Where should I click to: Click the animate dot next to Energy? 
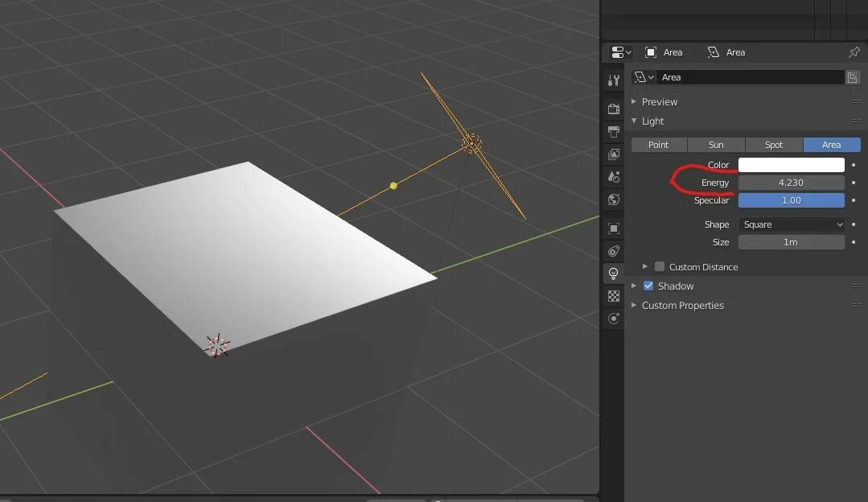click(854, 183)
